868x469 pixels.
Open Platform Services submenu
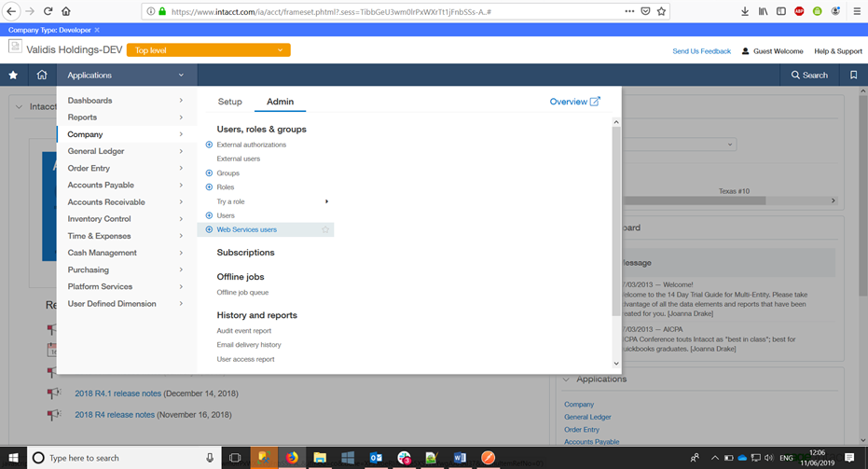pos(126,286)
